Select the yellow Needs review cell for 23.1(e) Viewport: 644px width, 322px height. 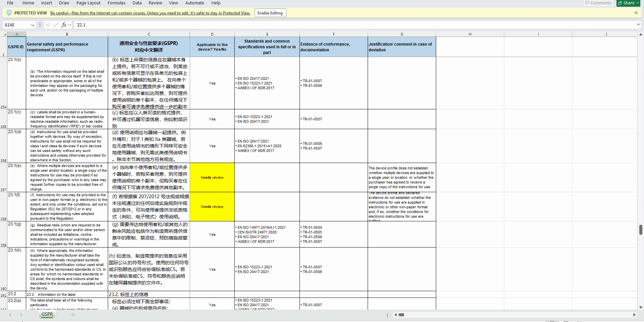coord(212,177)
